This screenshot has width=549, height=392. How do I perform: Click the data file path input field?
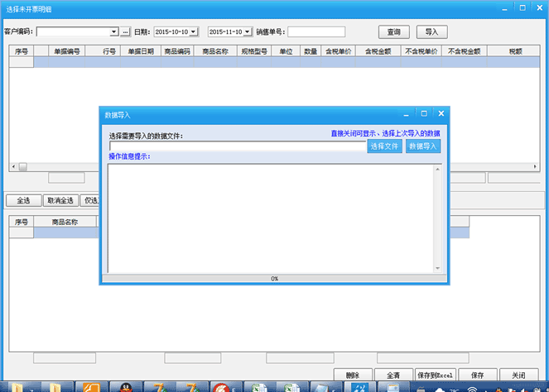point(238,146)
